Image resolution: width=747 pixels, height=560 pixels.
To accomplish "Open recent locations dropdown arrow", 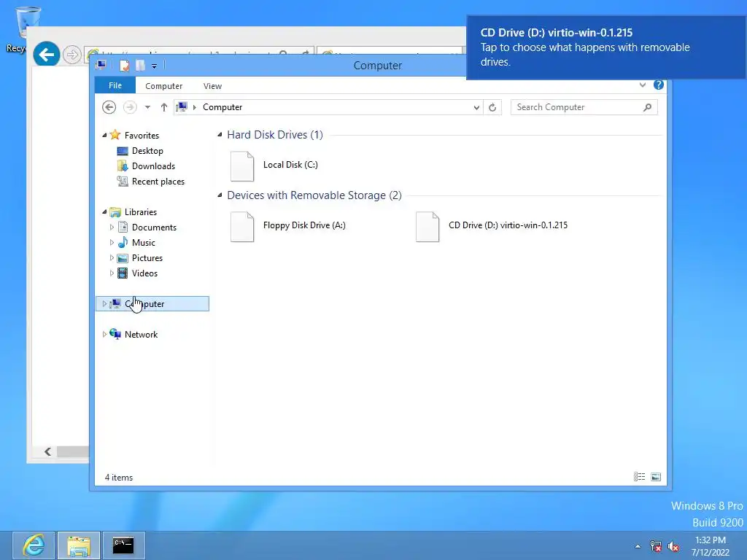I will tap(147, 108).
